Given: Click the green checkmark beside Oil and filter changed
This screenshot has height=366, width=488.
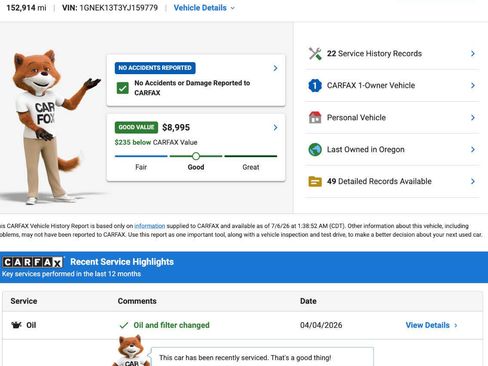Looking at the screenshot, I should point(124,325).
